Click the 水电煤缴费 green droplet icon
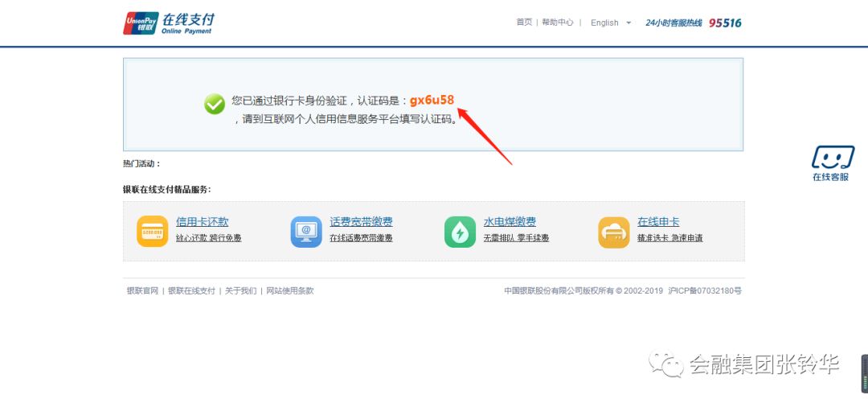868x403 pixels. click(460, 231)
